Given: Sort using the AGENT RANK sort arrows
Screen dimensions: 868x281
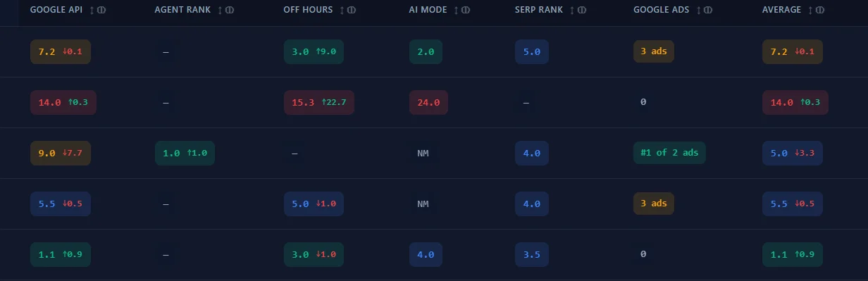Looking at the screenshot, I should point(221,10).
